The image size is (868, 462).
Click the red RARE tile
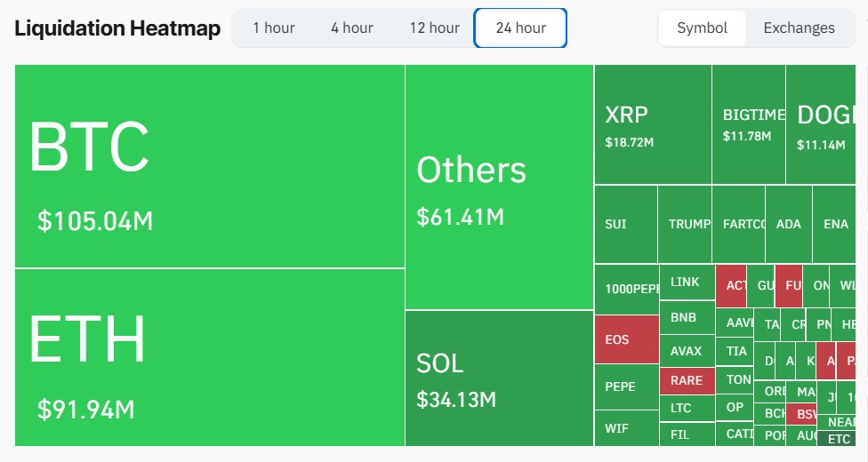[x=687, y=380]
